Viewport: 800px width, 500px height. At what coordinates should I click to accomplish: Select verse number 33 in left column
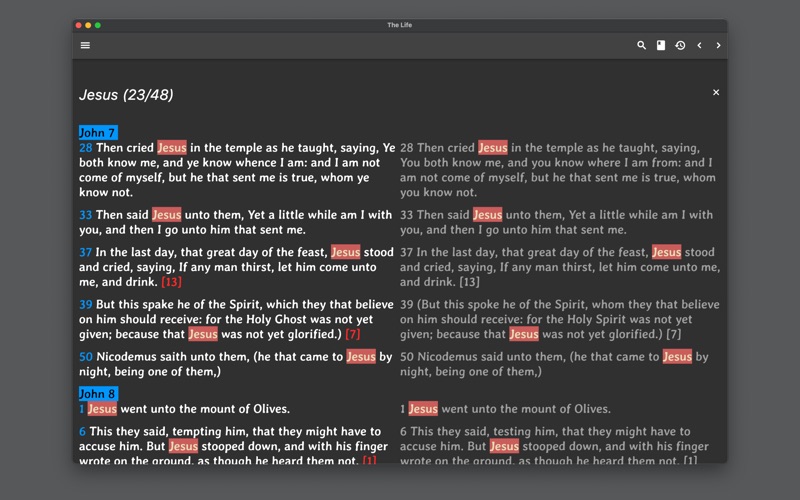pyautogui.click(x=86, y=215)
